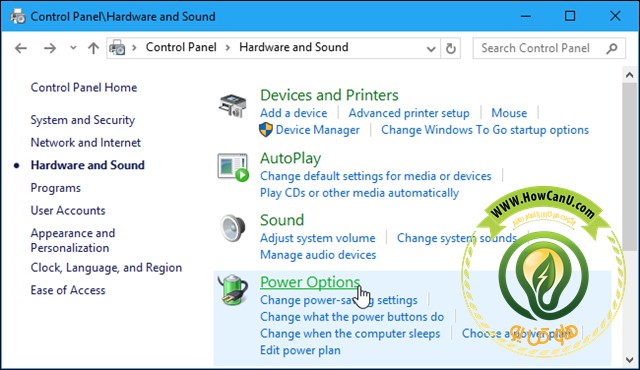This screenshot has width=640, height=370.
Task: Click the Sound speaker icon
Action: (x=233, y=228)
